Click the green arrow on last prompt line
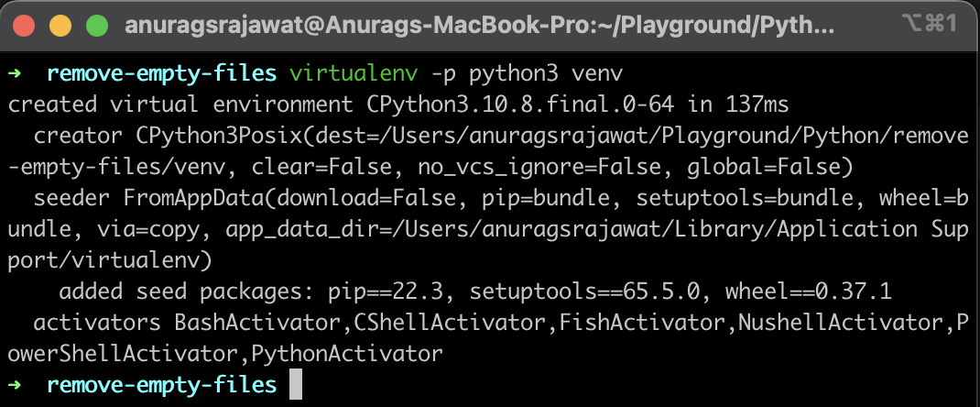Screen dimensions: 980x407 15,384
